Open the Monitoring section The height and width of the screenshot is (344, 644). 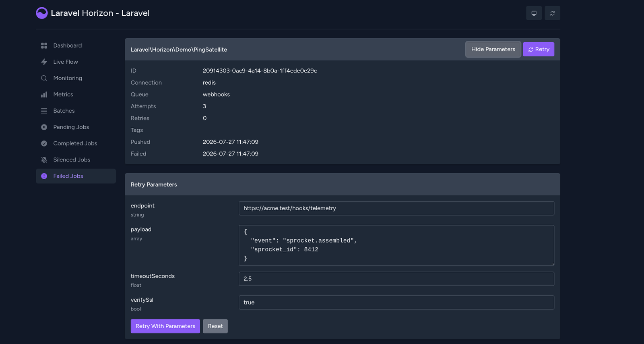point(76,78)
